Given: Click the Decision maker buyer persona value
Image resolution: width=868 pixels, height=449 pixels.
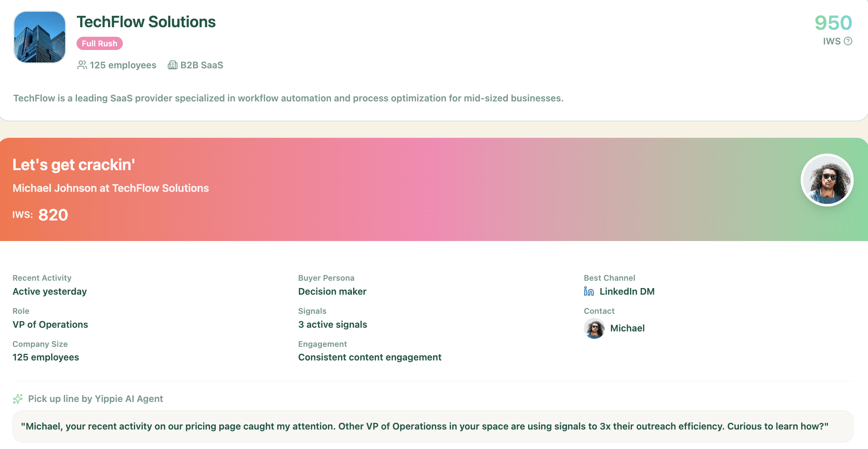Looking at the screenshot, I should point(332,291).
